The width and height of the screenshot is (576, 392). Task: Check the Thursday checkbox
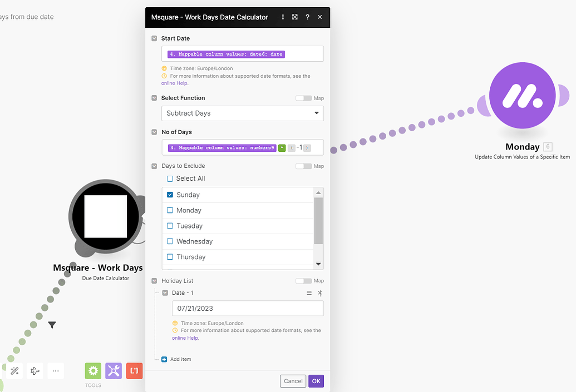click(170, 256)
